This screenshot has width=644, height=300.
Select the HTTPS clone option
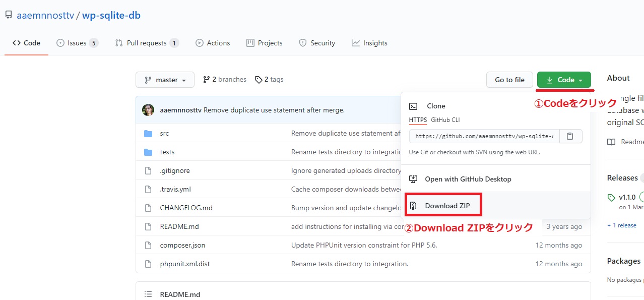[x=418, y=120]
